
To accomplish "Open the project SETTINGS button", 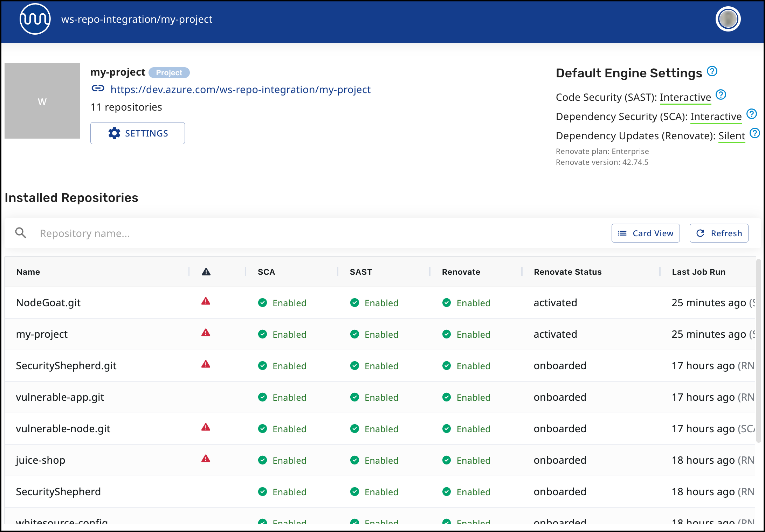I will pos(138,133).
